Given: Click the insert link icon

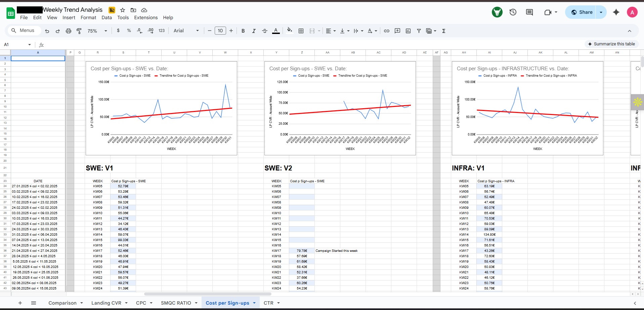Looking at the screenshot, I should pyautogui.click(x=387, y=31).
